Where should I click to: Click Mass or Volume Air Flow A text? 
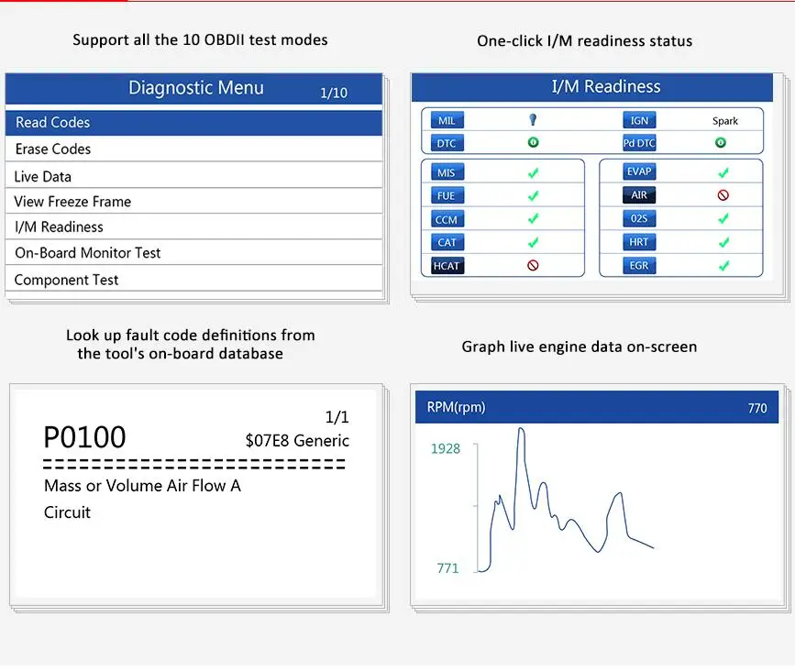tap(142, 486)
